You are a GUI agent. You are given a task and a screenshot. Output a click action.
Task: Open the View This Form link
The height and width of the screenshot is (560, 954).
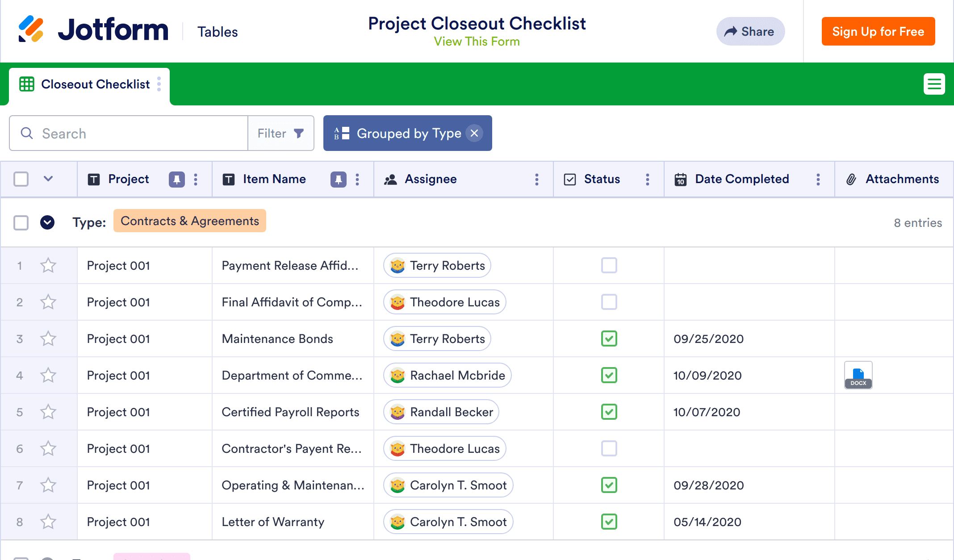point(477,42)
